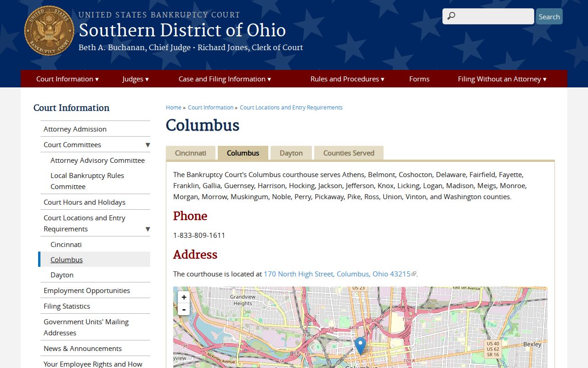Click the Court Information breadcrumb link
This screenshot has width=588, height=368.
click(x=211, y=108)
